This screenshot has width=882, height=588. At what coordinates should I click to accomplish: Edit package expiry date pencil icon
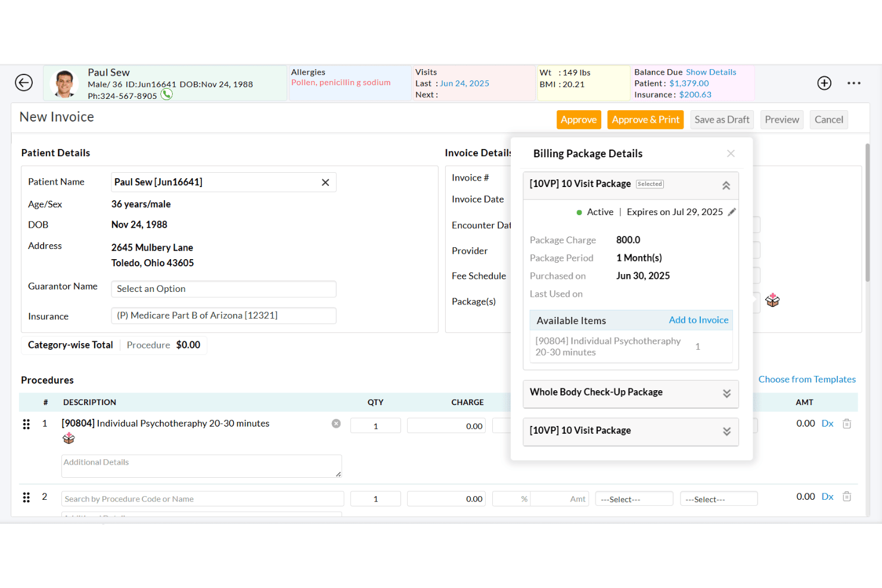(732, 212)
